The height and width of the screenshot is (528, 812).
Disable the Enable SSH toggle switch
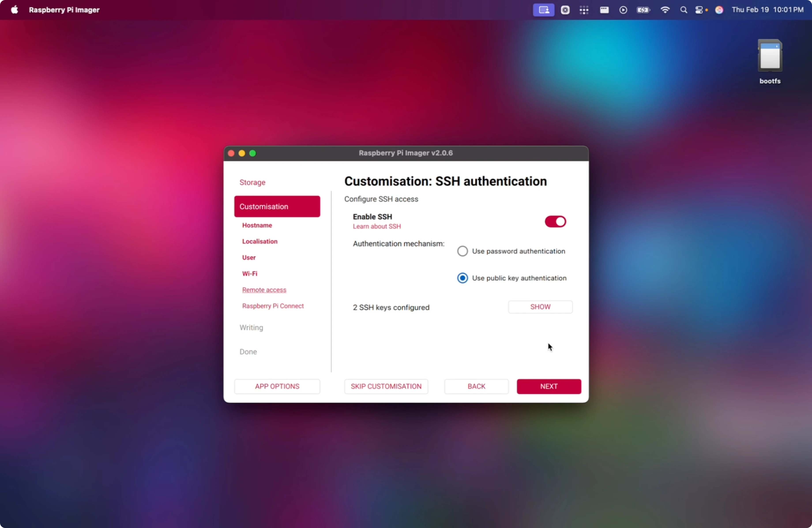[x=555, y=221]
